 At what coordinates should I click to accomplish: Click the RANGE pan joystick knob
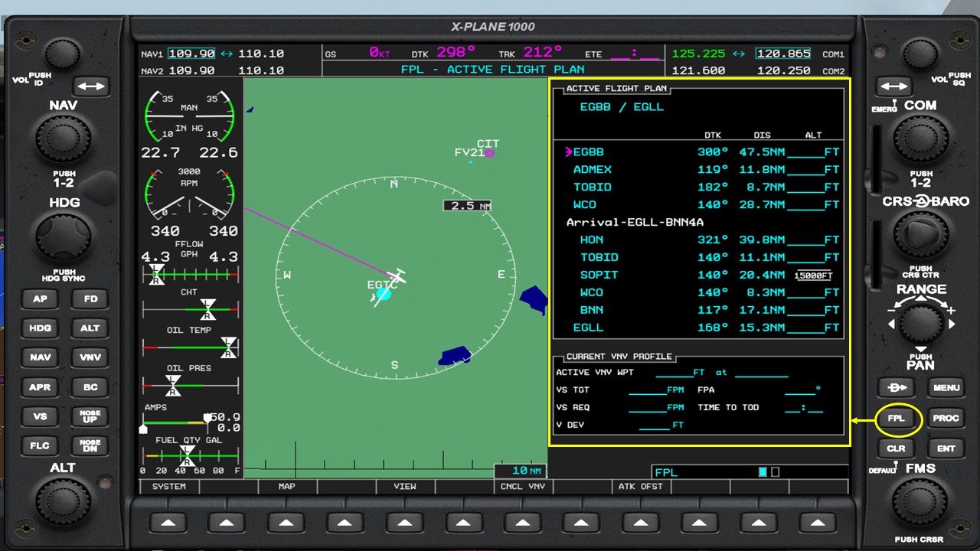(921, 324)
